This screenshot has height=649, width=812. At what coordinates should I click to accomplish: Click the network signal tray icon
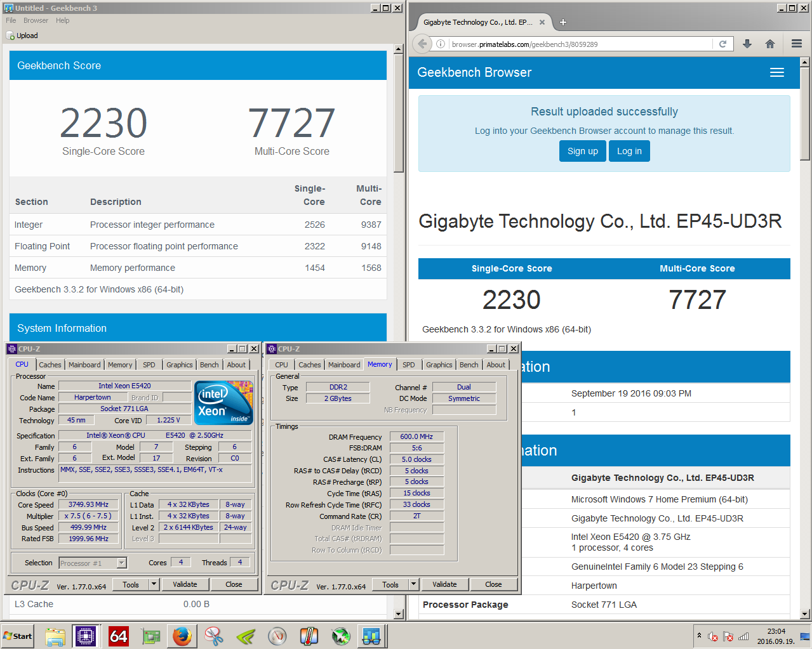743,636
